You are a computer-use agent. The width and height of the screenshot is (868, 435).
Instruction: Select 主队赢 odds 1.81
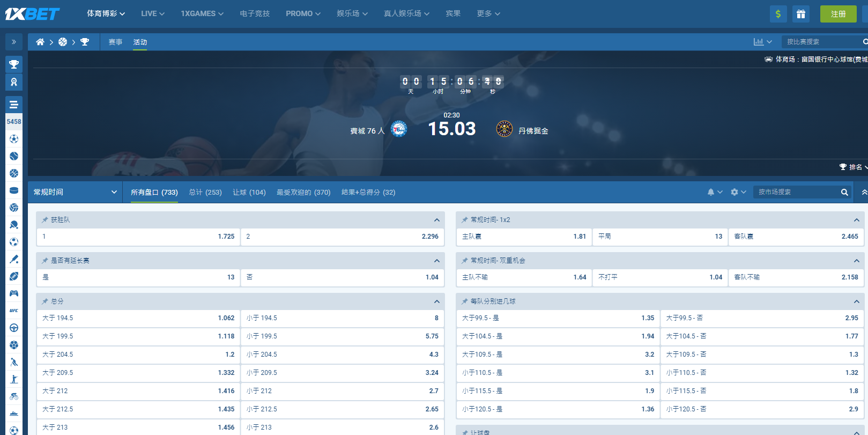[x=523, y=237]
